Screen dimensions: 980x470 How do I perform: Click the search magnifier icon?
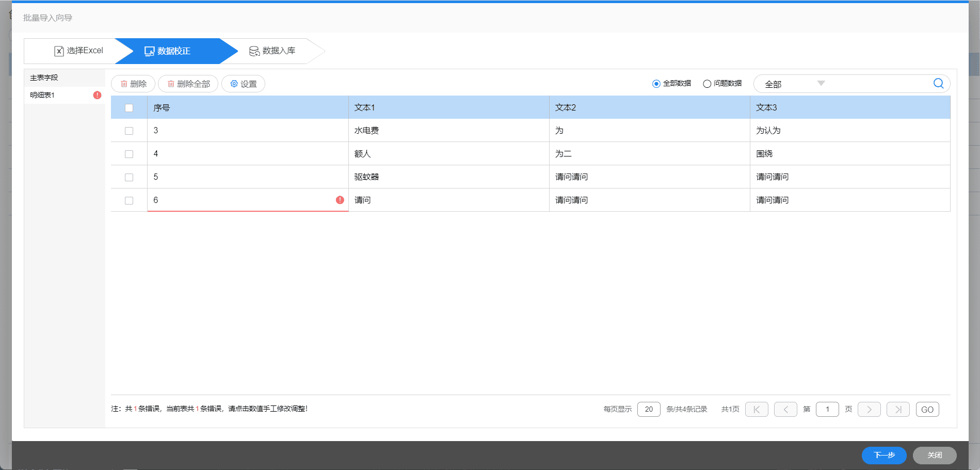point(938,84)
